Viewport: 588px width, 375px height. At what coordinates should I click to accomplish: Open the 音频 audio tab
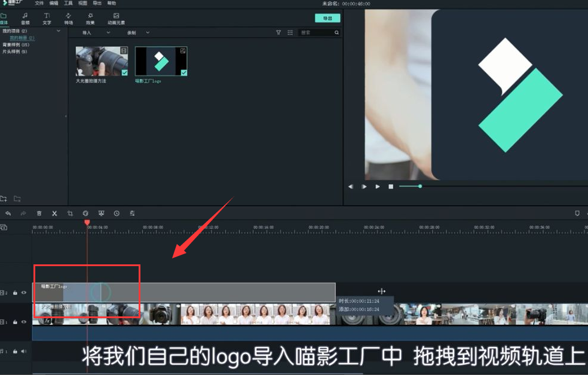coord(25,19)
